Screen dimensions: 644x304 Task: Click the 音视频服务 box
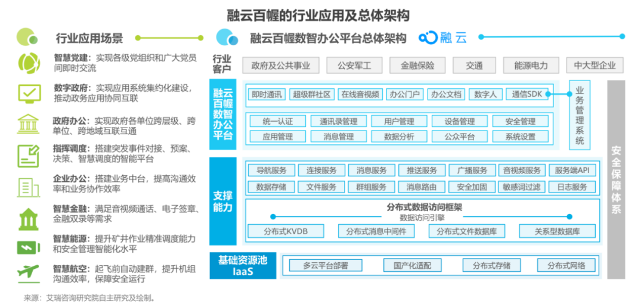coord(522,170)
